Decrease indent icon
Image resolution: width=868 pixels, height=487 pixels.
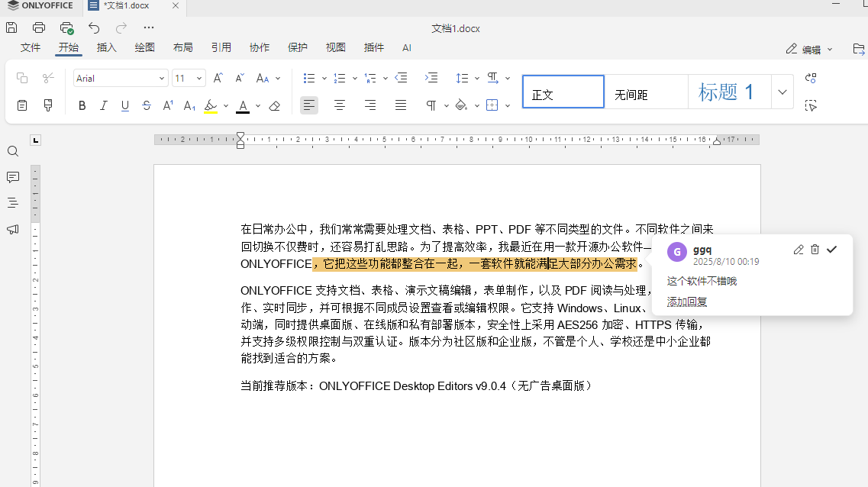[x=401, y=78]
